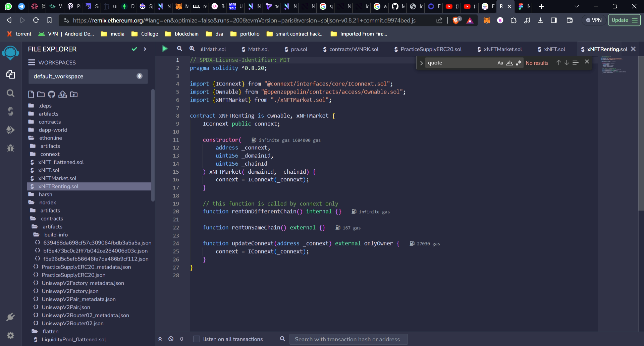The width and height of the screenshot is (644, 346).
Task: Collapse the nordek folder
Action: pyautogui.click(x=47, y=202)
